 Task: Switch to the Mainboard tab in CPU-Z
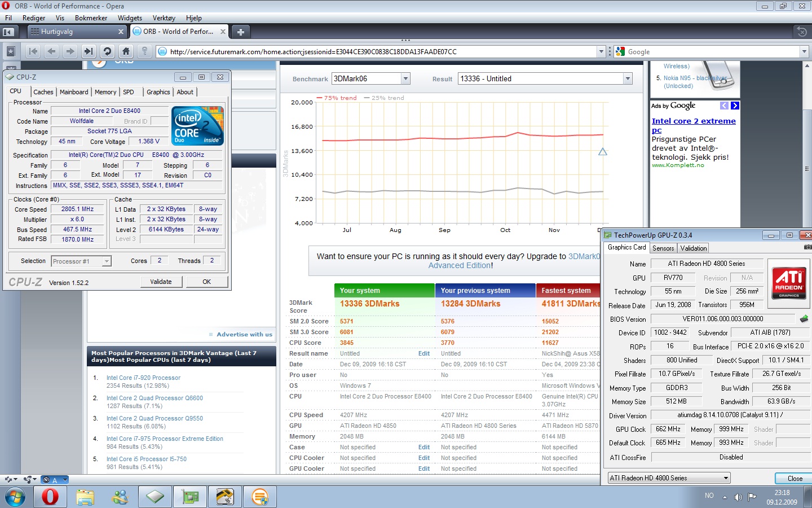point(74,92)
